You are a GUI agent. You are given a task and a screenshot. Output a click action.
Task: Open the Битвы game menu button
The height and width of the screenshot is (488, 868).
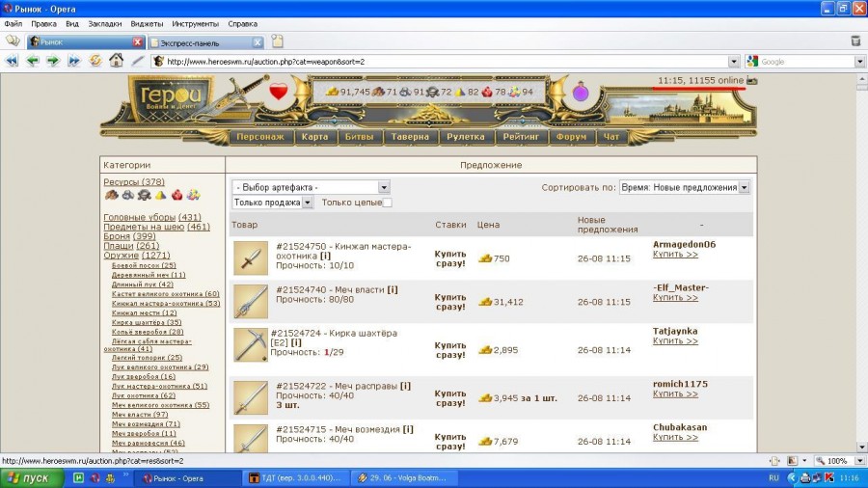360,137
